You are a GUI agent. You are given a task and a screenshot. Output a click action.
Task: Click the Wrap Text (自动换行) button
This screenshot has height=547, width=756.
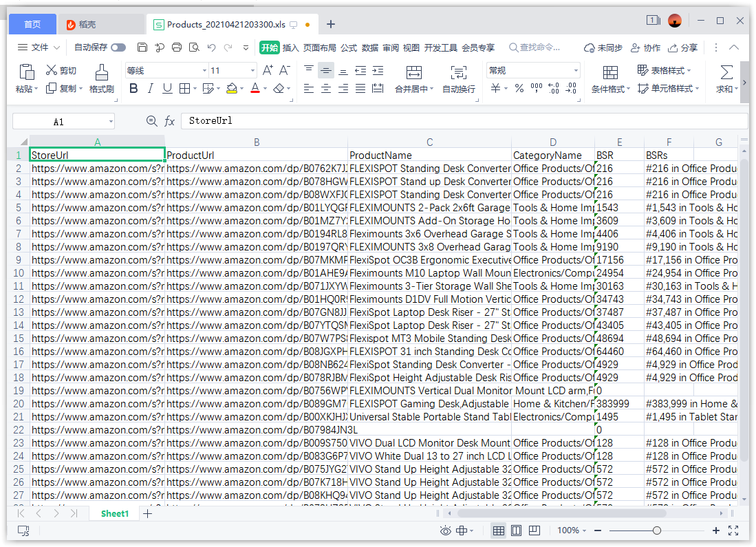(x=459, y=78)
